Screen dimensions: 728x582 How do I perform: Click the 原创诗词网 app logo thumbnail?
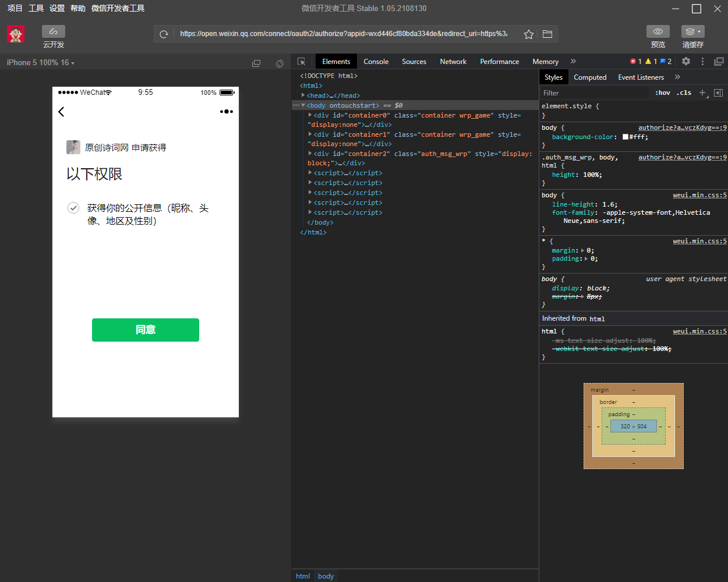pyautogui.click(x=73, y=147)
